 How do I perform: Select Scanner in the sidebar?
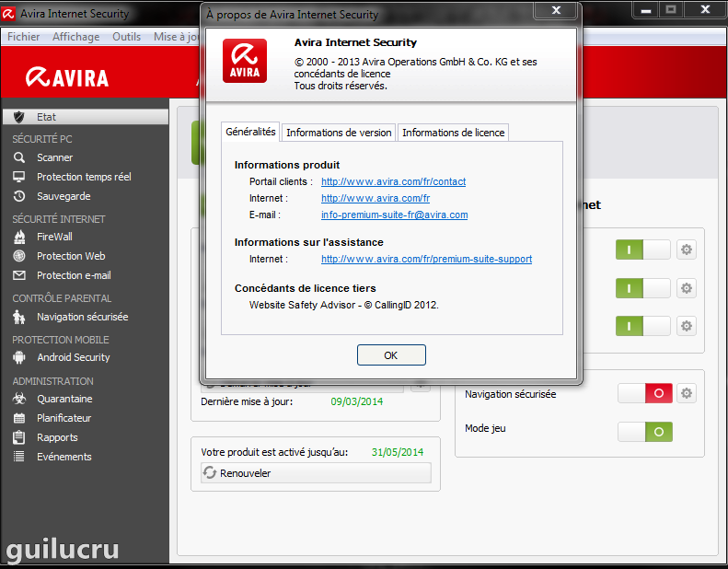click(x=54, y=157)
